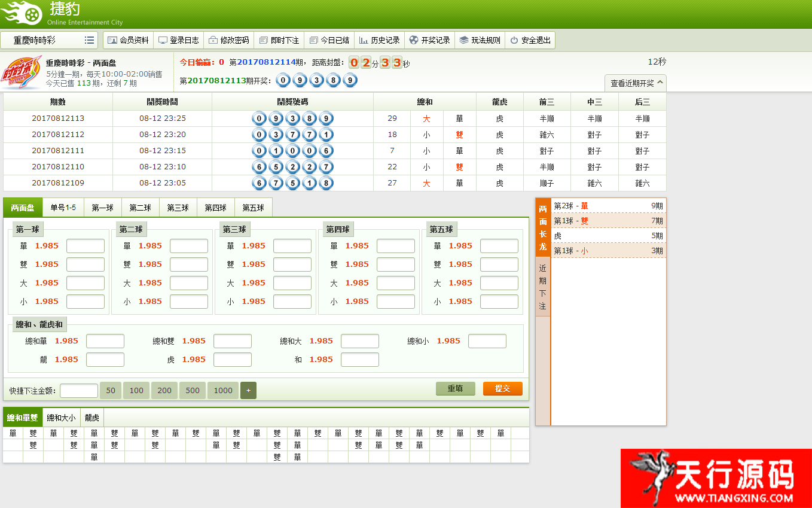The height and width of the screenshot is (508, 812).
Task: Click 總和單 bet amount field
Action: point(105,341)
